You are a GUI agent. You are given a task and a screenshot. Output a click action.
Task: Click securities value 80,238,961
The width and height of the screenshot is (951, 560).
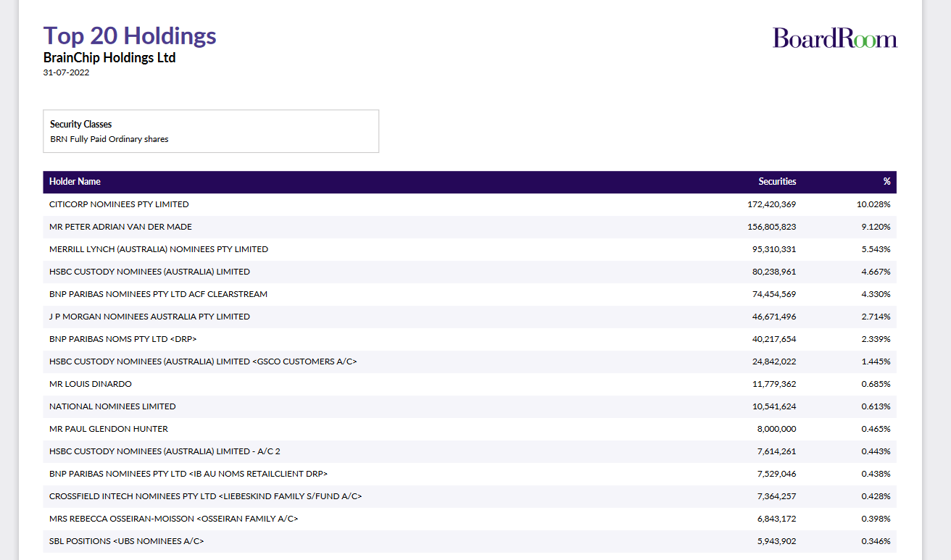tap(774, 272)
